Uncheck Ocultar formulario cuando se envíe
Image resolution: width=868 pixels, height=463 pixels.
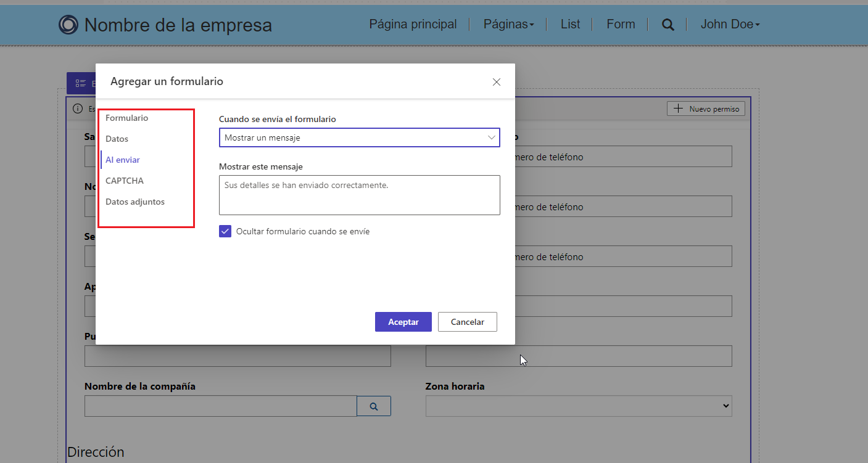(225, 231)
